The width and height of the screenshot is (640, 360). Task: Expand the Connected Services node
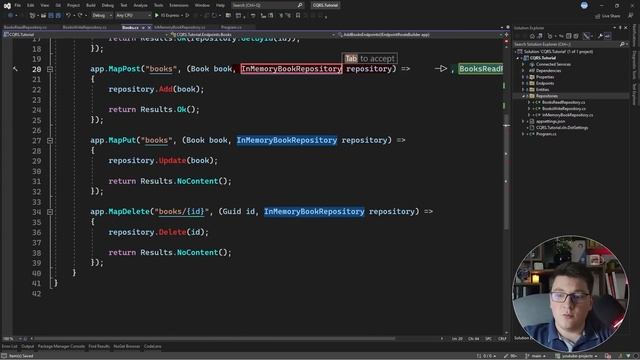pyautogui.click(x=523, y=64)
